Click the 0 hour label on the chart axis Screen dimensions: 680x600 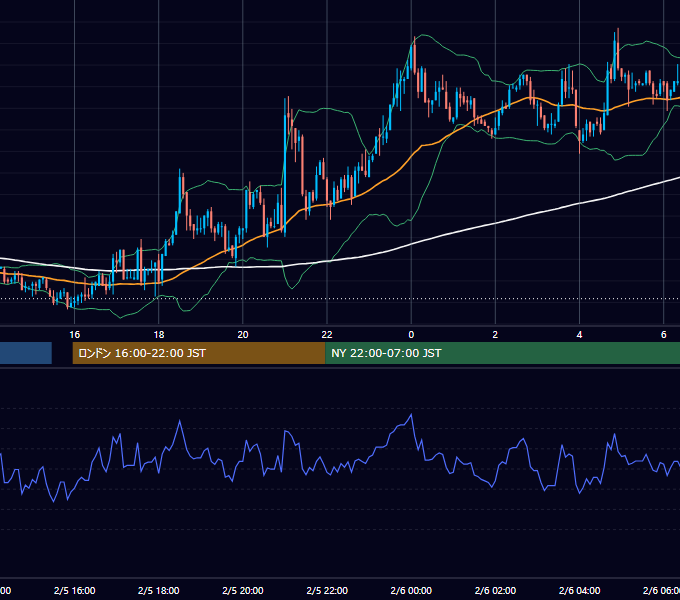[411, 334]
